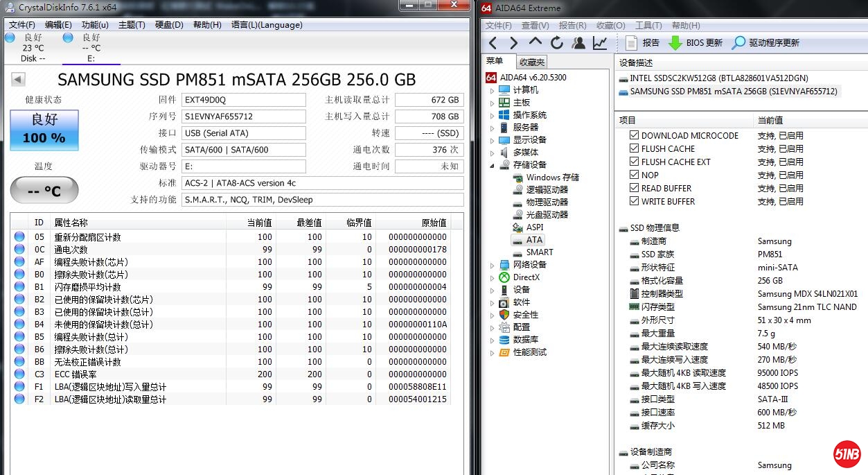Click the 固件 field EXT49D0Q
This screenshot has width=868, height=475.
(x=243, y=100)
